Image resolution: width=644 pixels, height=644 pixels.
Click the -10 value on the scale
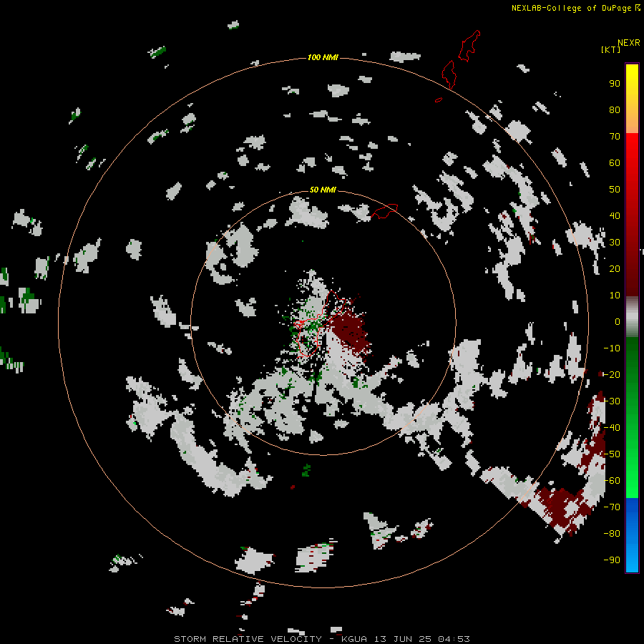(612, 348)
